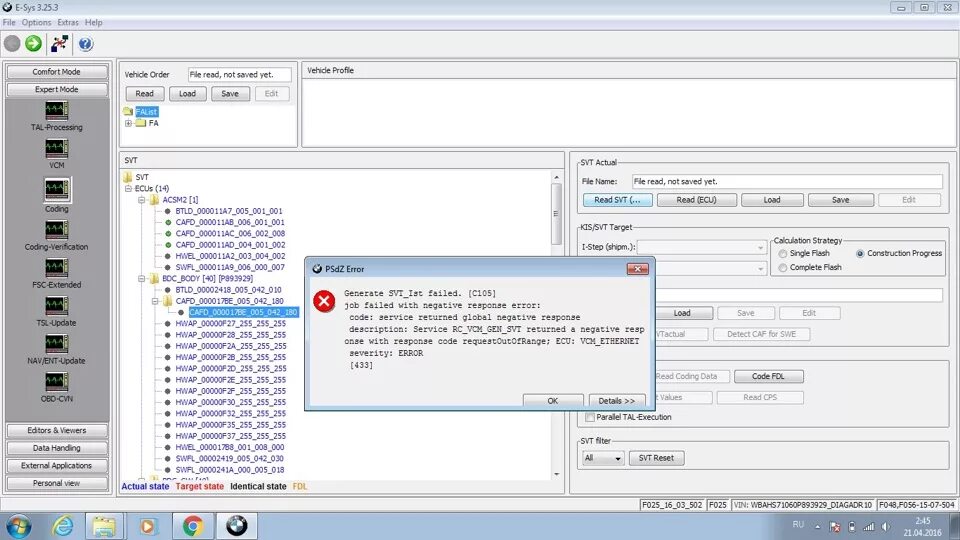The width and height of the screenshot is (960, 540).
Task: Click the green forward arrow toolbar icon
Action: click(x=34, y=43)
